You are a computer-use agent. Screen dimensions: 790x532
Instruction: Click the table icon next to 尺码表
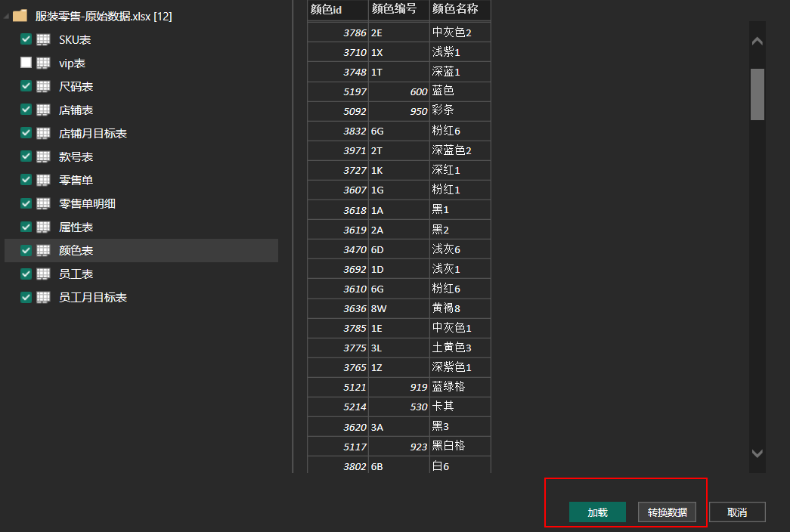pos(43,86)
